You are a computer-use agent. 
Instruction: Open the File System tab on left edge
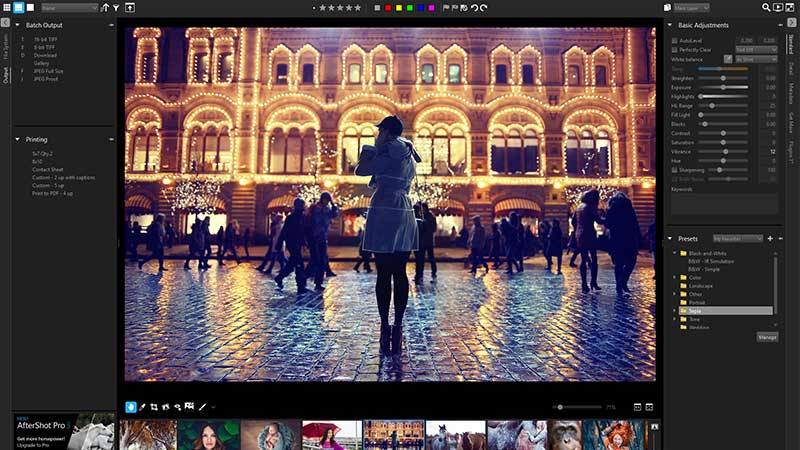6,47
